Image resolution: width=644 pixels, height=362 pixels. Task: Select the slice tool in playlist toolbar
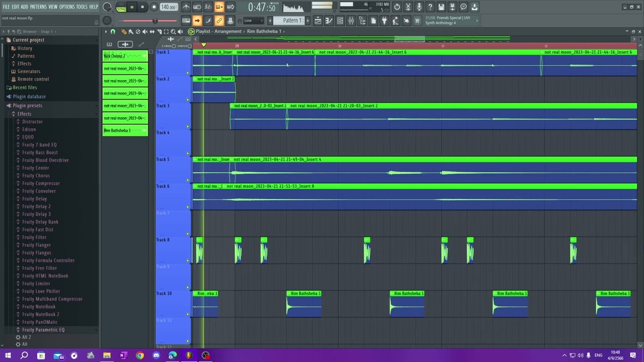click(159, 31)
